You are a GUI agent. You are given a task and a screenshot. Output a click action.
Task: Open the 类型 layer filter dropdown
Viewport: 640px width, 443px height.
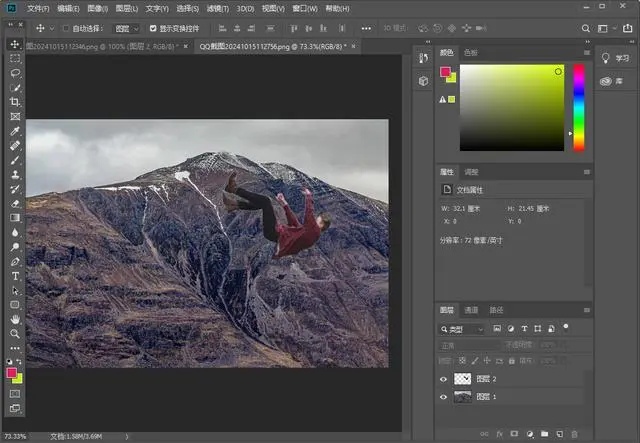point(466,328)
